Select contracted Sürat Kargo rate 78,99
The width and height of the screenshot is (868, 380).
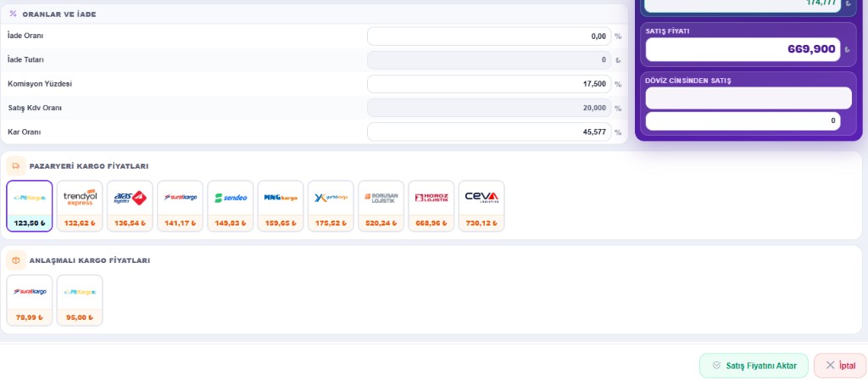click(x=30, y=300)
